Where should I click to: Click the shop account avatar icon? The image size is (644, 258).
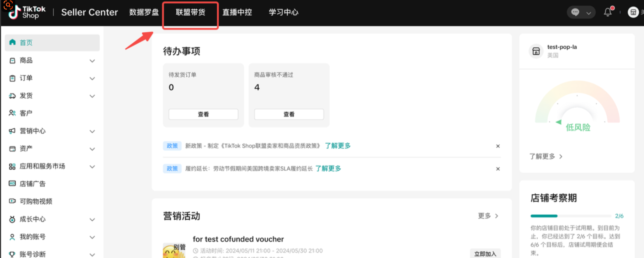point(633,12)
